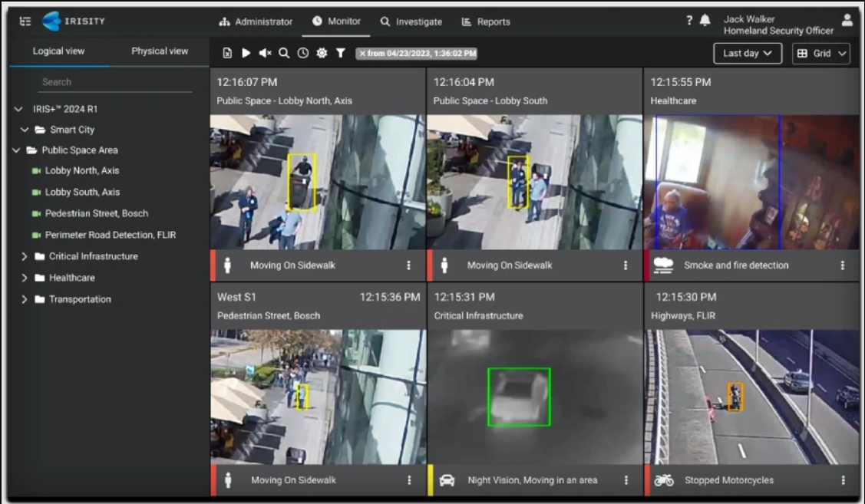Open the notifications bell
The height and width of the screenshot is (504, 865).
click(705, 21)
